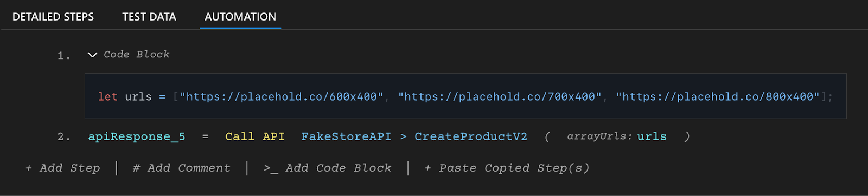Click the apiResponse_5 variable name
The image size is (868, 196).
click(137, 137)
